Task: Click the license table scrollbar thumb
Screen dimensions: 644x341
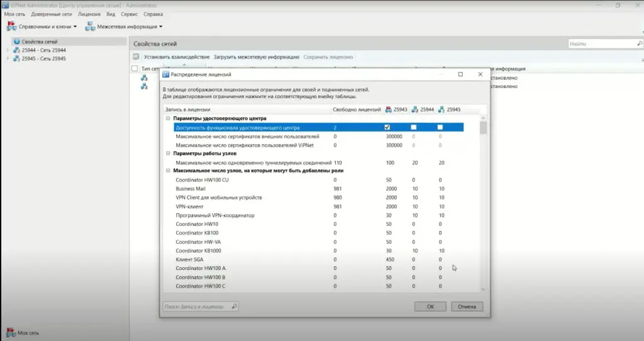Action: click(483, 128)
